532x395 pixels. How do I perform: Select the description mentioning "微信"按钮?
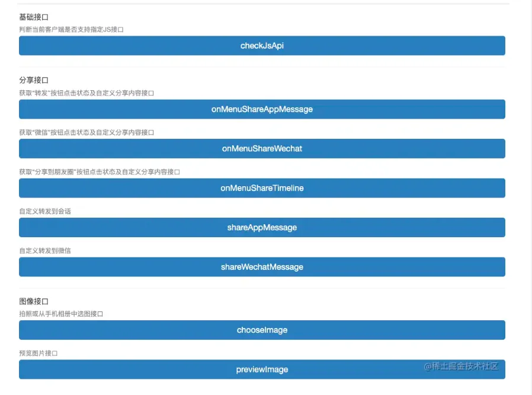pyautogui.click(x=86, y=132)
